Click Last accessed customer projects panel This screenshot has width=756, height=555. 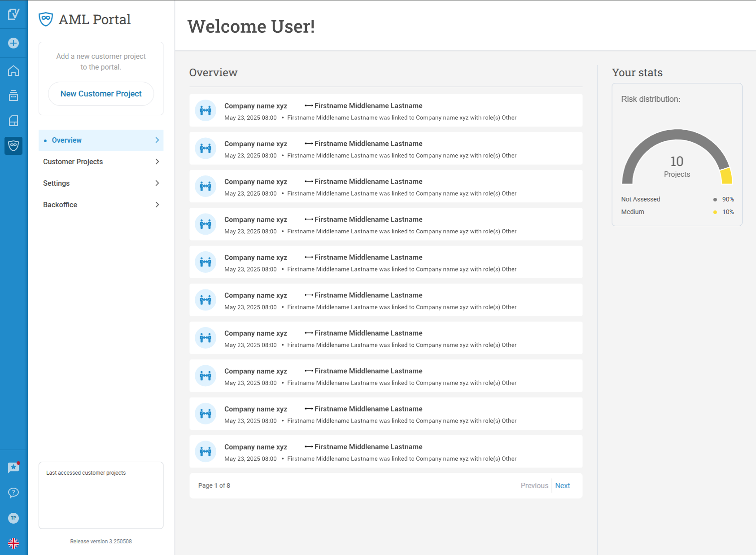pos(101,495)
